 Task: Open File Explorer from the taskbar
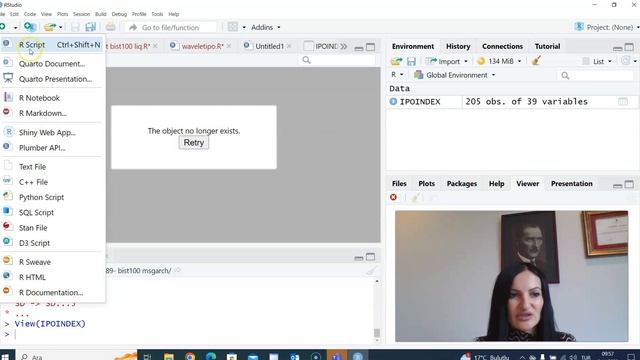point(169,356)
